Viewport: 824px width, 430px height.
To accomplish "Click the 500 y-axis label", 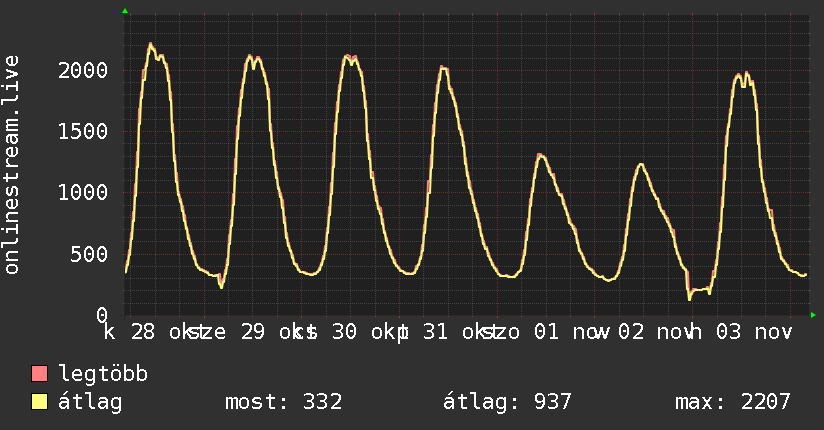I will pyautogui.click(x=92, y=253).
